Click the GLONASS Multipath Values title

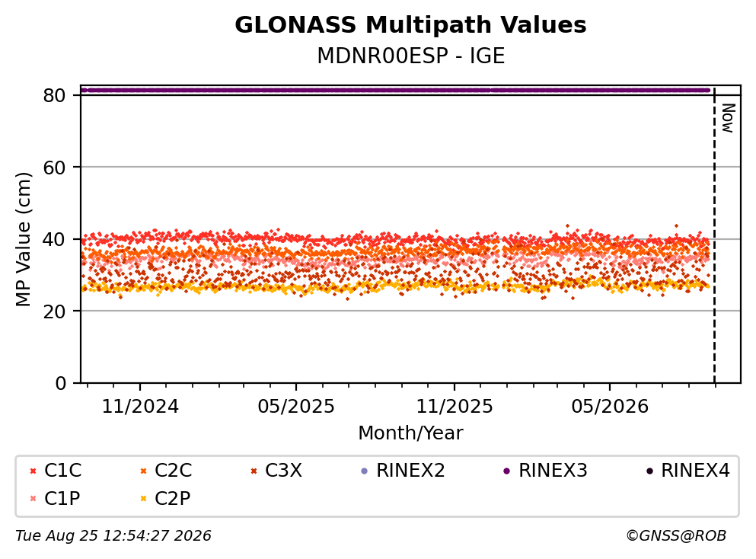[x=410, y=25]
